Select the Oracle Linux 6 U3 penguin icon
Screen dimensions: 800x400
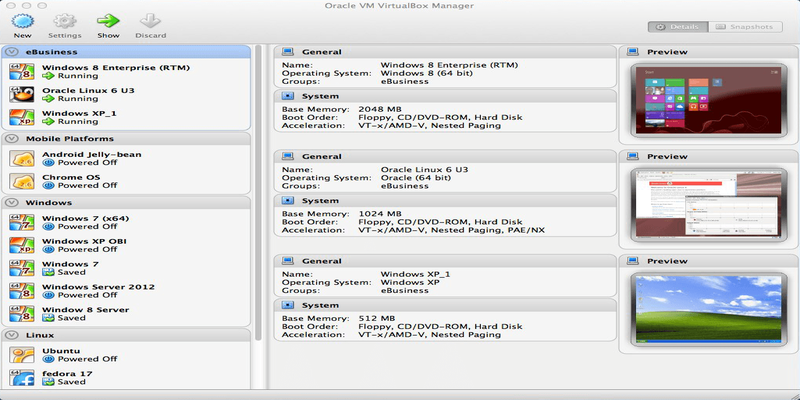coord(22,95)
